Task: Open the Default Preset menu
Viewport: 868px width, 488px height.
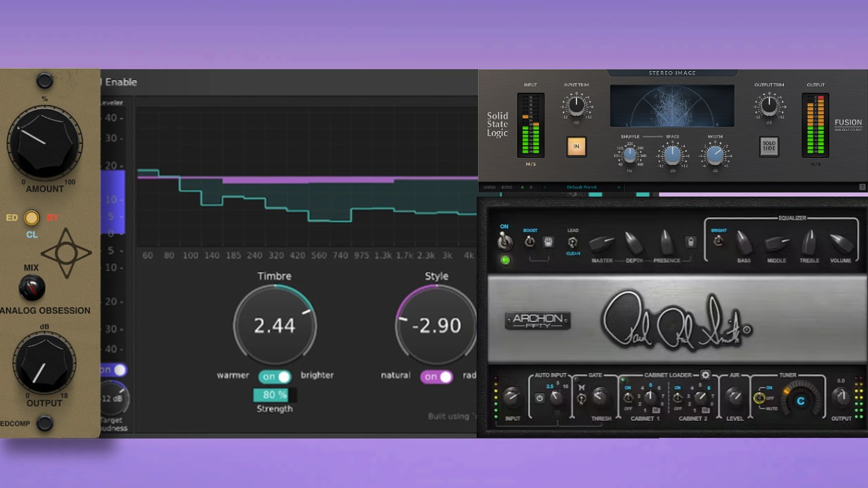Action: pyautogui.click(x=582, y=187)
